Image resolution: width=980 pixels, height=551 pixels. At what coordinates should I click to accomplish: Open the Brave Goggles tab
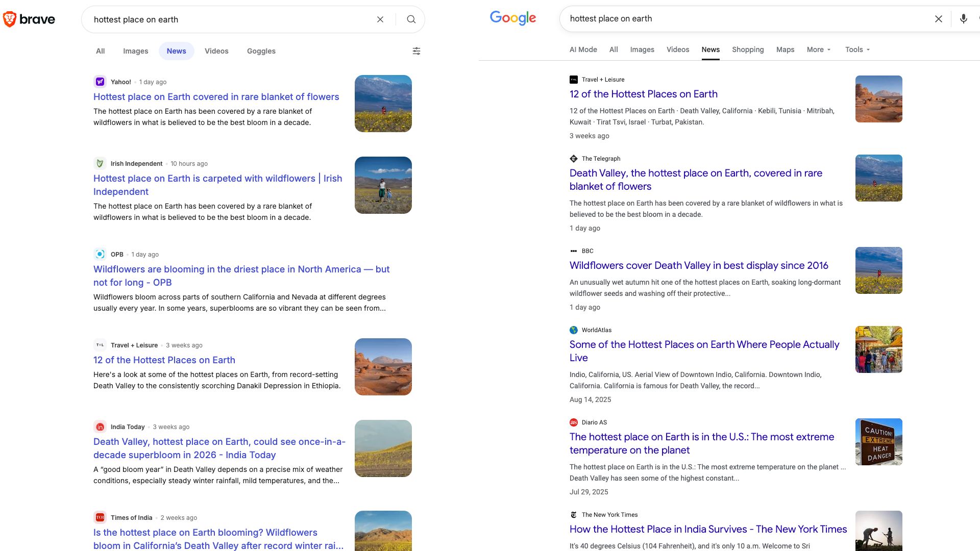(261, 51)
